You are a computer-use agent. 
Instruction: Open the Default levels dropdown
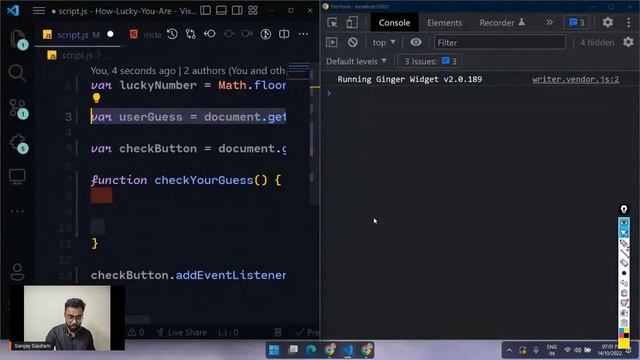(x=356, y=61)
